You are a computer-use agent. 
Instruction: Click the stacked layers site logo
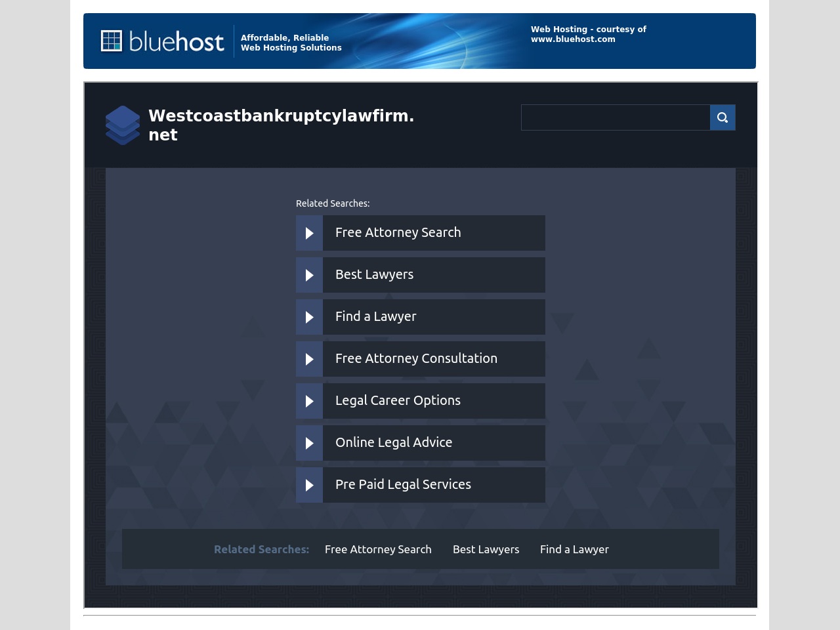pyautogui.click(x=123, y=125)
